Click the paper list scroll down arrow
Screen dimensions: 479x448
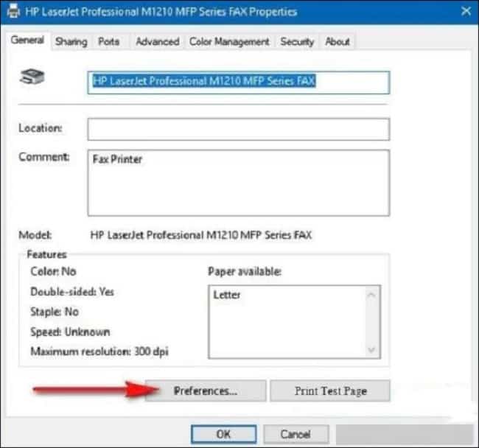pos(371,349)
